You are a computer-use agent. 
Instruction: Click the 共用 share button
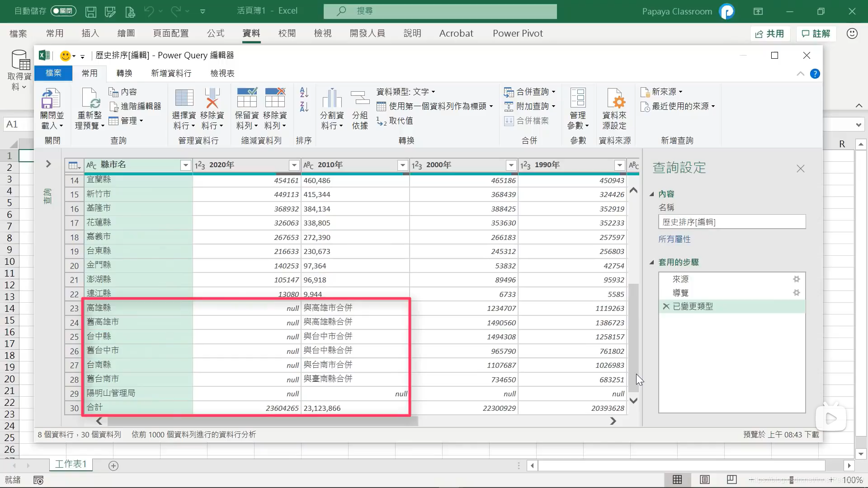point(770,33)
